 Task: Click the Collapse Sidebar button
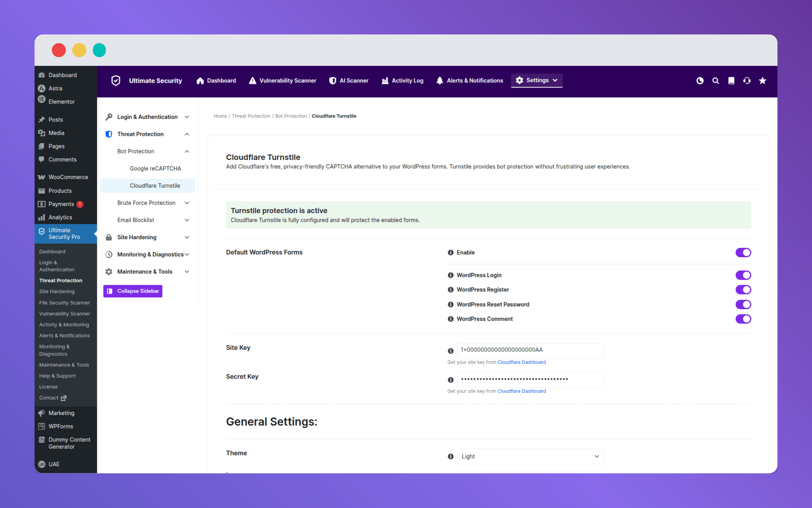[133, 291]
